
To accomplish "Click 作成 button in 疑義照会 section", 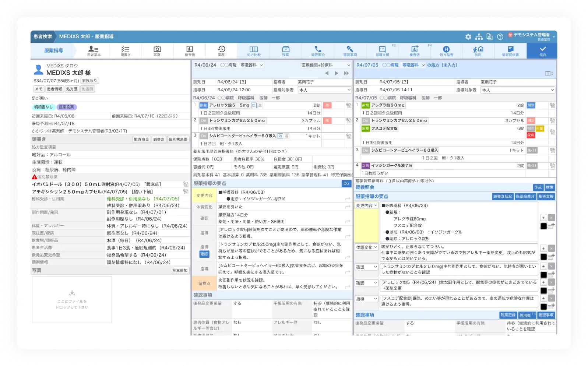I will tap(538, 187).
